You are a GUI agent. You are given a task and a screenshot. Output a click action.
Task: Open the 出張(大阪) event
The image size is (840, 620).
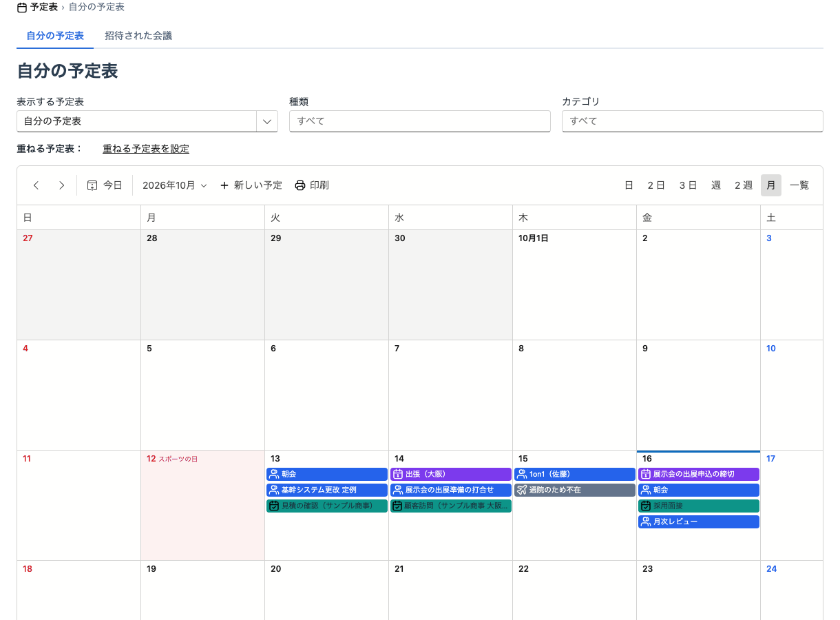click(x=451, y=474)
